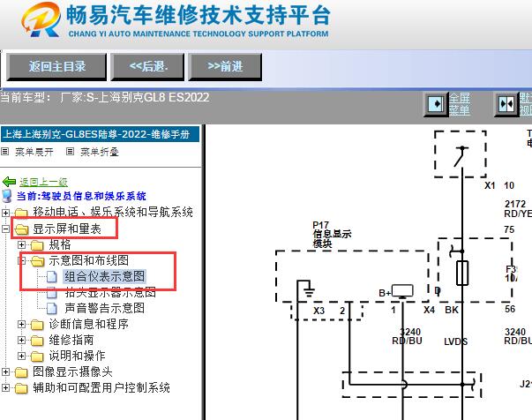
Task: Select 示意图和布线图 tree item
Action: click(88, 260)
